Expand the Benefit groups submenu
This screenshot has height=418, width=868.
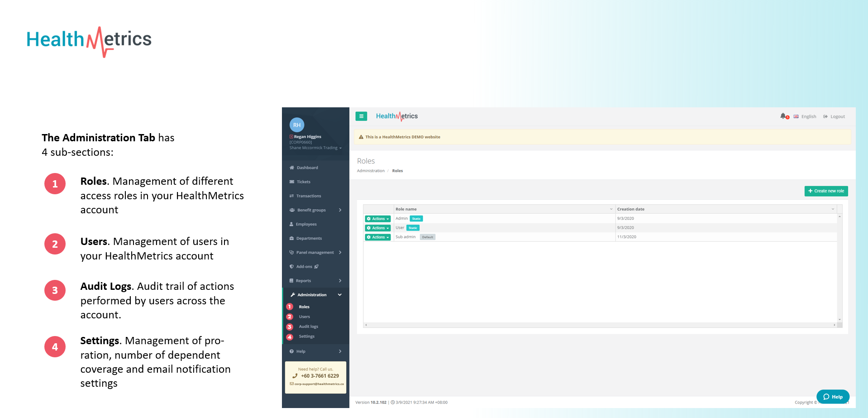coord(340,210)
